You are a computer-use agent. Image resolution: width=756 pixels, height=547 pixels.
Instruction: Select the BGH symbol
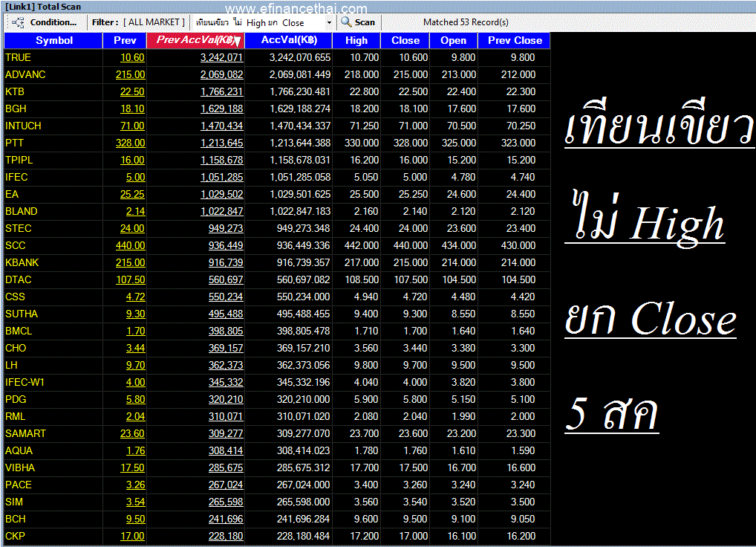tap(16, 109)
